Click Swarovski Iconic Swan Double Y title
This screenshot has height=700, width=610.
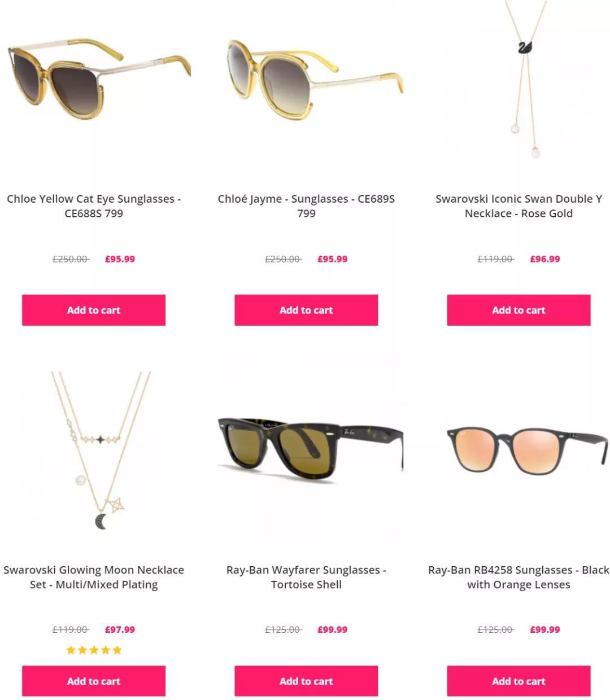pyautogui.click(x=518, y=206)
